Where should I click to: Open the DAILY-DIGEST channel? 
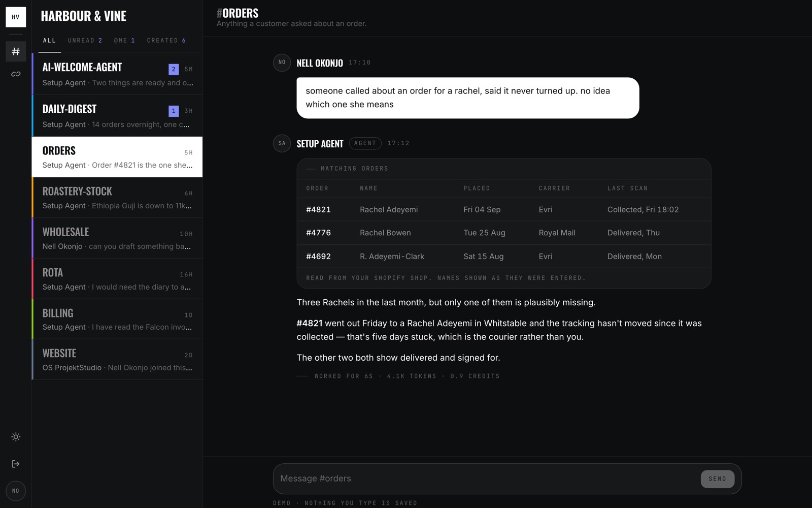point(117,116)
